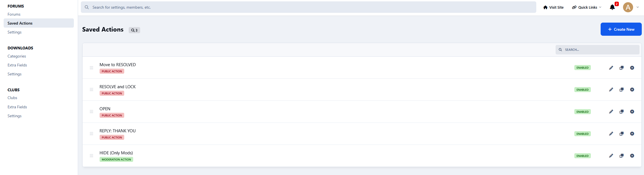Open the saved actions search count badge
The width and height of the screenshot is (644, 175).
(134, 30)
